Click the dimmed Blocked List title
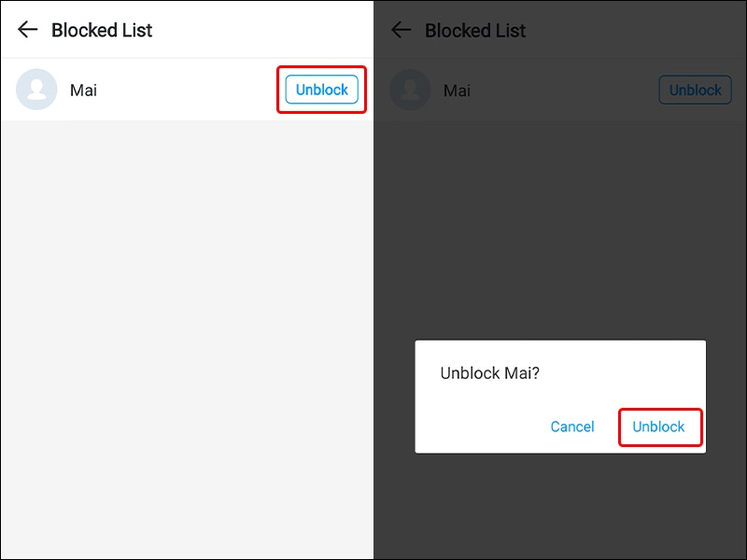The image size is (747, 560). click(475, 31)
